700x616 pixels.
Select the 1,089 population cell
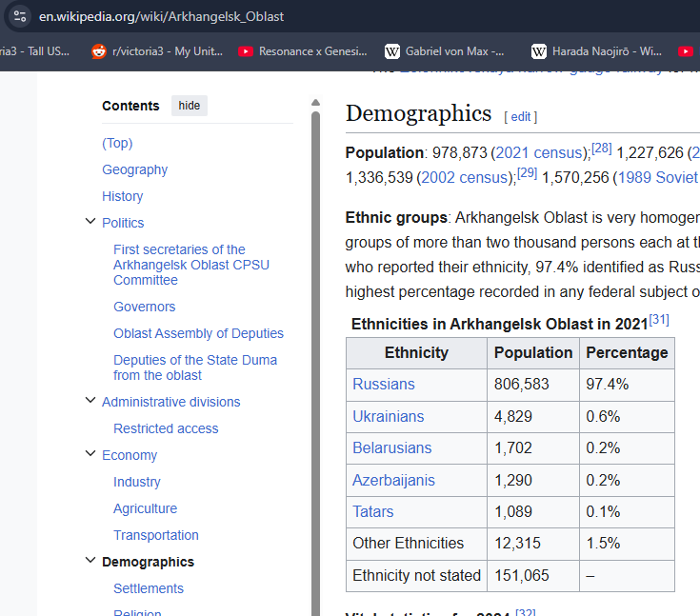tap(533, 512)
